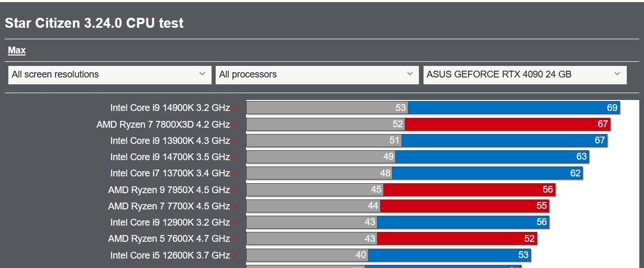644x268 pixels.
Task: Click the gray bar showing 51 minimum fps
Action: 324,140
